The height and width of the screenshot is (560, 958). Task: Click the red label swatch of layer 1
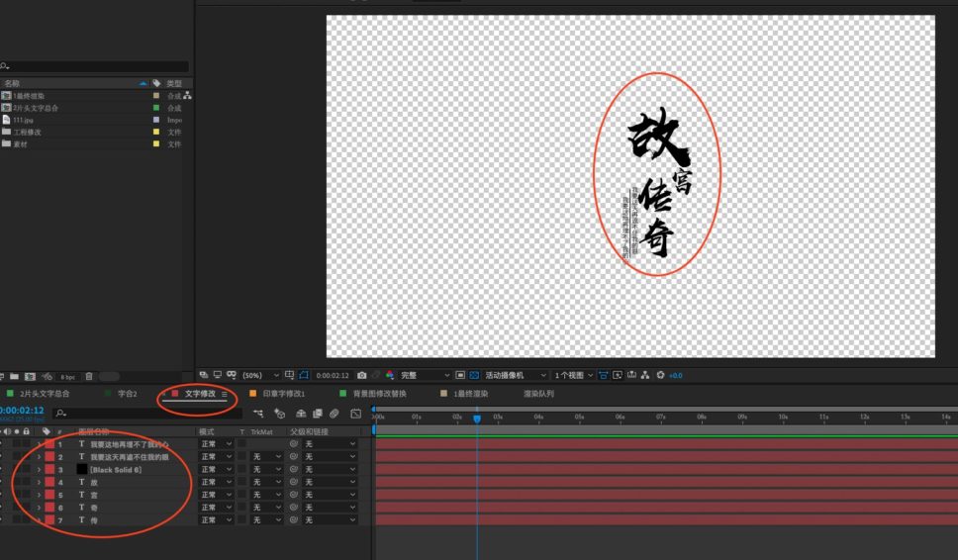[x=49, y=444]
